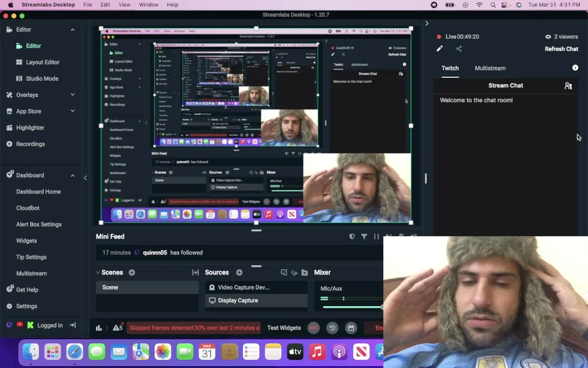The image size is (588, 368).
Task: Expand the App Store section chevron
Action: pos(73,111)
